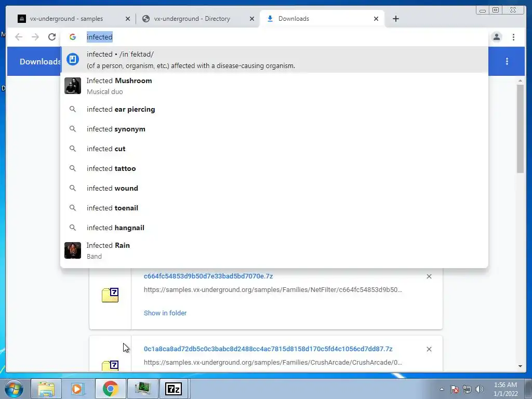Viewport: 532px width, 399px height.
Task: Open a new tab with the plus button
Action: [x=395, y=19]
